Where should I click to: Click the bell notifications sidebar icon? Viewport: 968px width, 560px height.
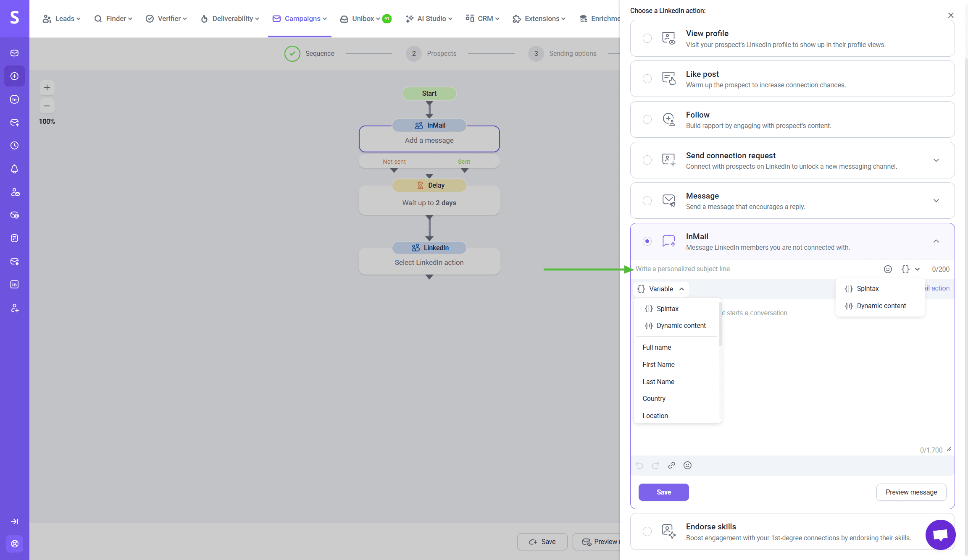pyautogui.click(x=15, y=169)
